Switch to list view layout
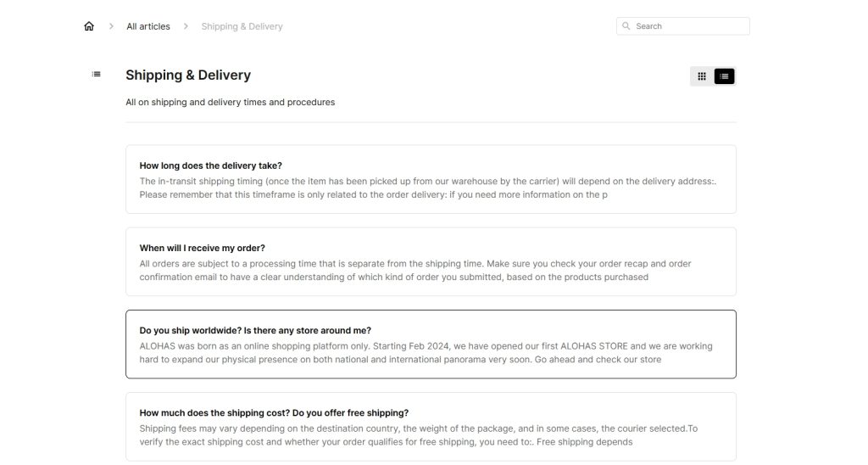This screenshot has width=868, height=465. (724, 76)
